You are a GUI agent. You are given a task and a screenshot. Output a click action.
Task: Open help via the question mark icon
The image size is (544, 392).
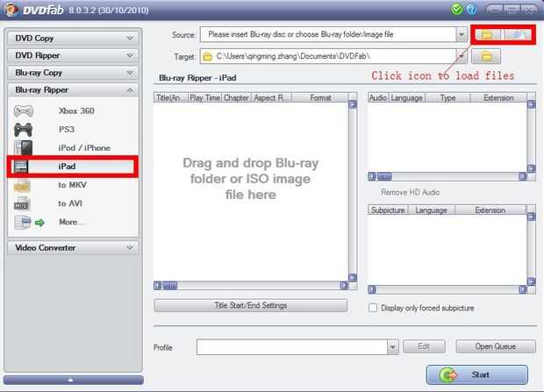pos(472,10)
